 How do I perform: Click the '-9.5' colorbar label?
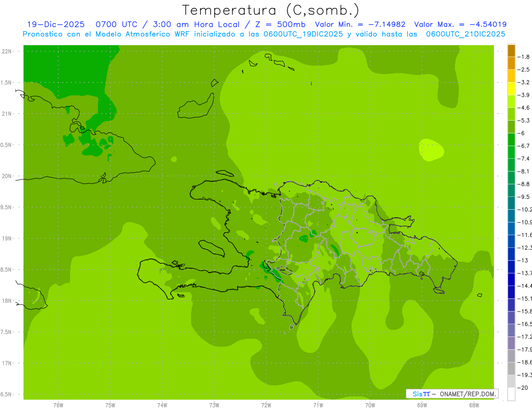[x=524, y=197]
